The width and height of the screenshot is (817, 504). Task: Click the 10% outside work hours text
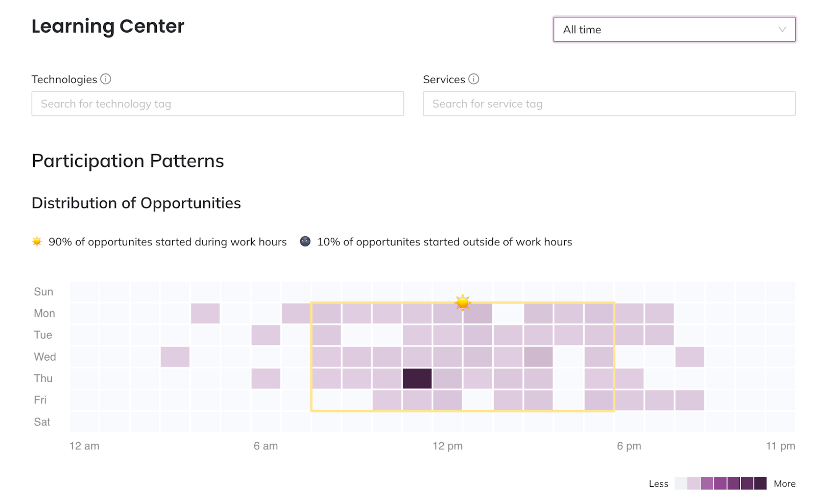click(x=444, y=242)
